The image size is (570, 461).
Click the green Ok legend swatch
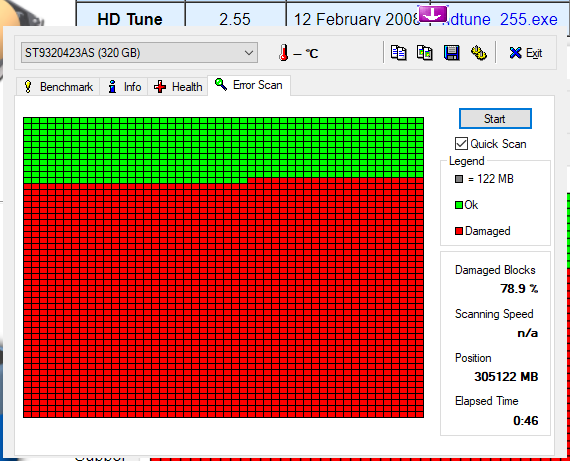point(459,205)
